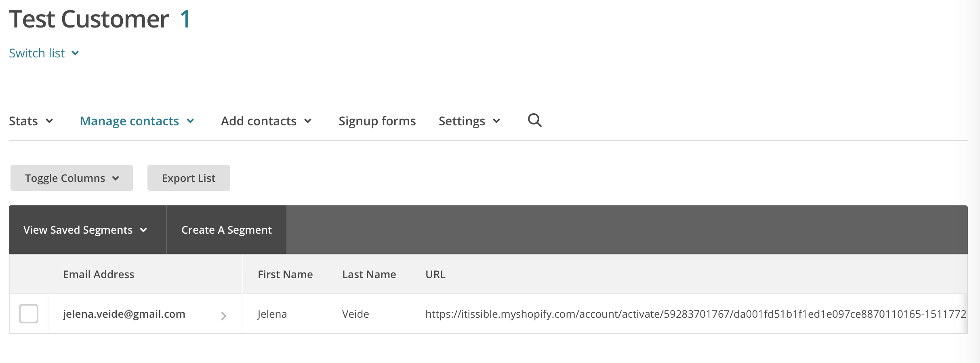Select the jelena.veide@gmail.com row checkbox
The width and height of the screenshot is (980, 363).
[29, 314]
